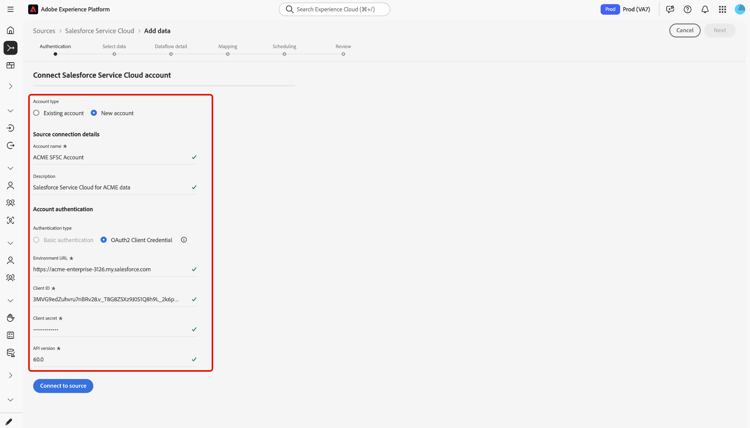Open the Sources breadcrumb link
The width and height of the screenshot is (750, 428).
click(44, 31)
